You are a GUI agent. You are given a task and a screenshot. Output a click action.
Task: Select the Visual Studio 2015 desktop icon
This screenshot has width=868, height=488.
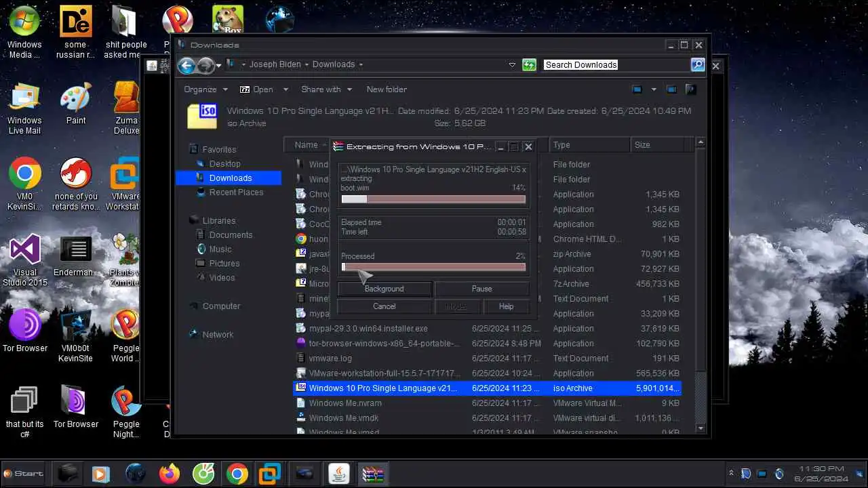[24, 260]
